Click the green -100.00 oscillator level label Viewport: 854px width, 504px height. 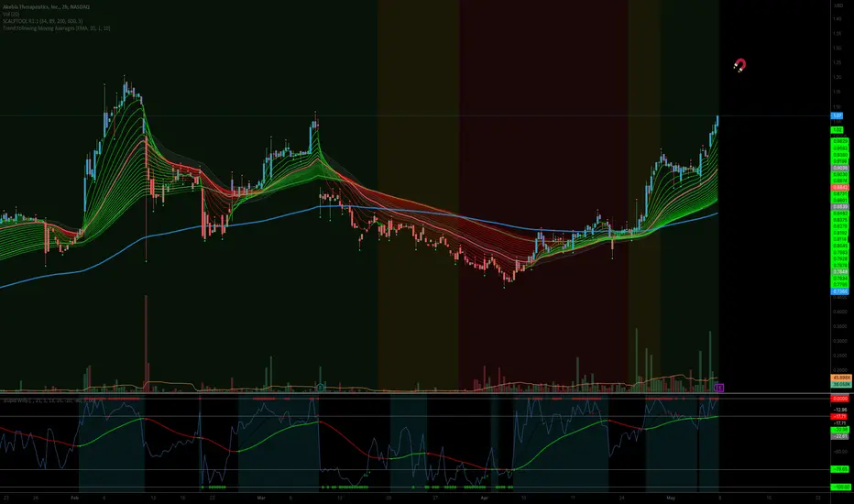tap(841, 487)
